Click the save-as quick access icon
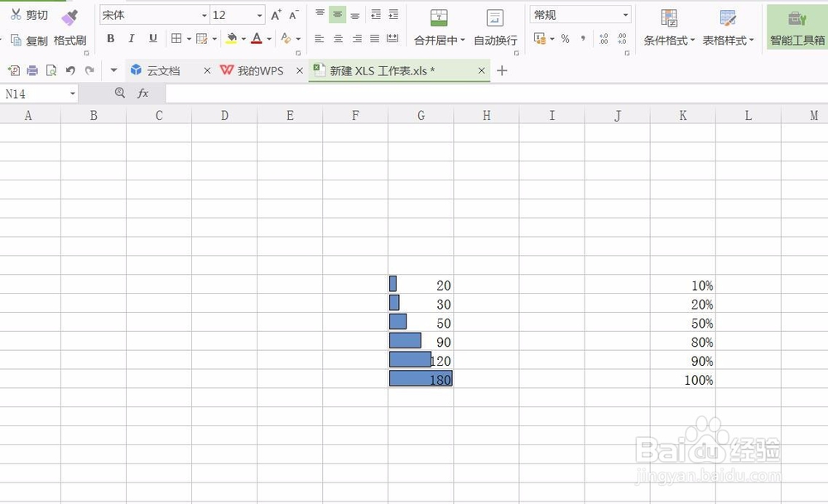This screenshot has height=504, width=828. click(x=14, y=70)
